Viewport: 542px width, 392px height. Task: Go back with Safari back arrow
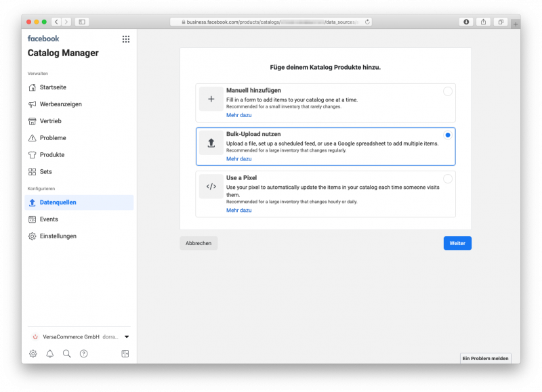tap(56, 22)
